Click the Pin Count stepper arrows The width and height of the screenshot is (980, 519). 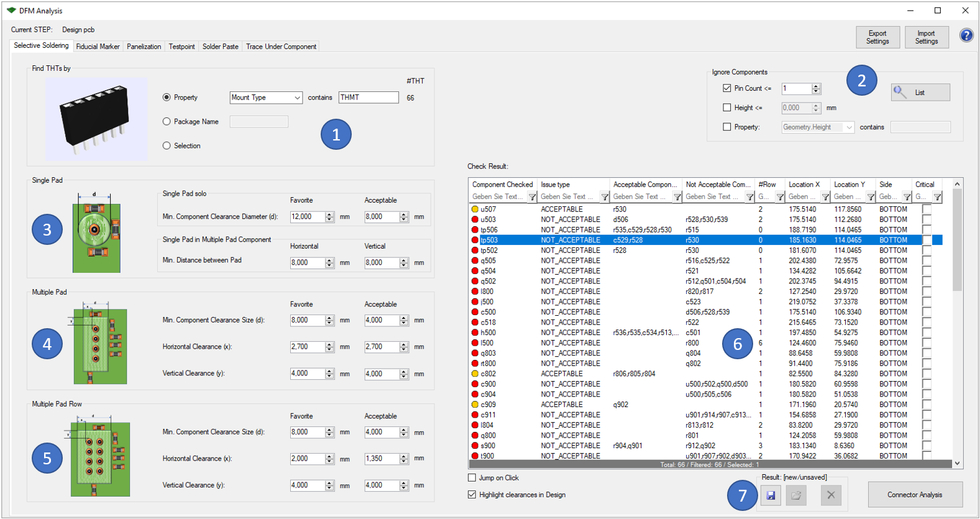[x=817, y=89]
